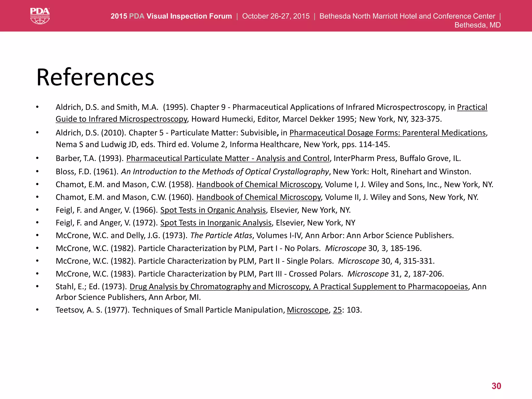Click 'Arbor Science Publishers, Ann Arbor, MI.' text
This screenshot has width=532, height=399.
point(128,297)
